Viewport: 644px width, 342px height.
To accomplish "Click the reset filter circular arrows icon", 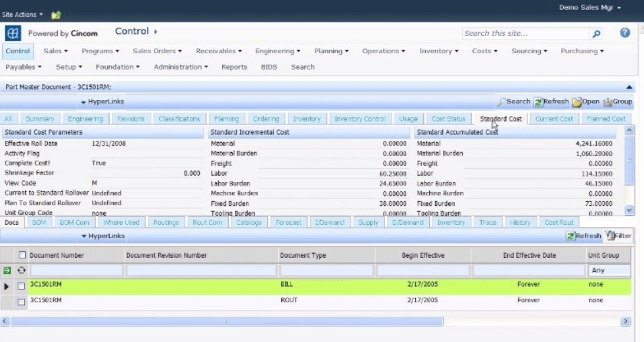I will pyautogui.click(x=21, y=270).
